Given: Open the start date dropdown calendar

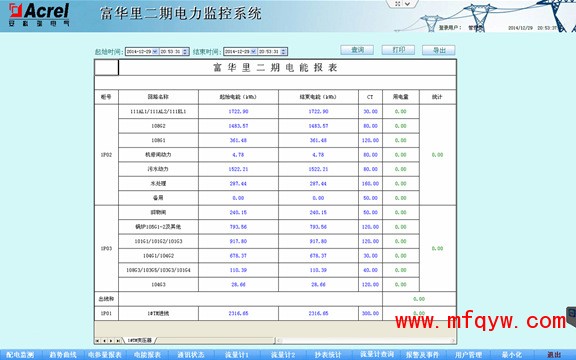Looking at the screenshot, I should click(x=155, y=52).
